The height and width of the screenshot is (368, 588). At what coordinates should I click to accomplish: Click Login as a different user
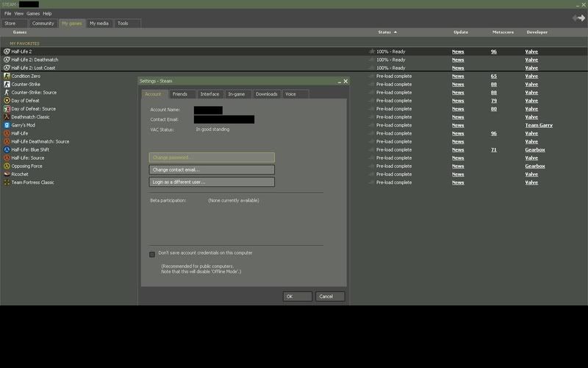point(212,182)
